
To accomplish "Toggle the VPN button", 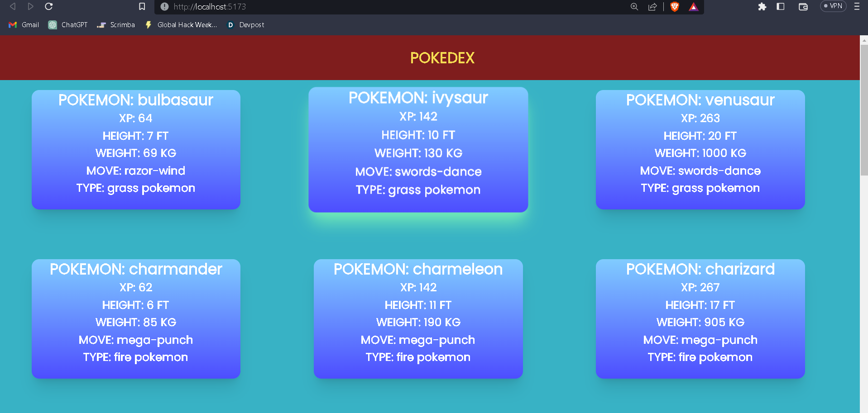I will [833, 6].
